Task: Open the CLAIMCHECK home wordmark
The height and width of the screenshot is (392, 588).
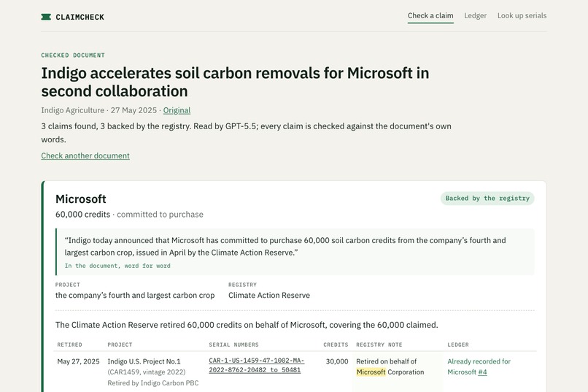Action: point(80,18)
